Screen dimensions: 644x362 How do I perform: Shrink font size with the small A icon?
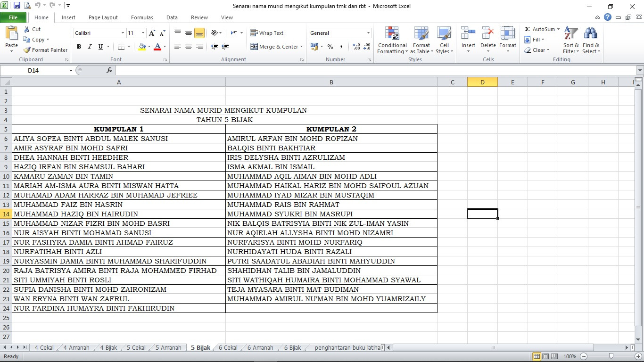click(x=162, y=33)
